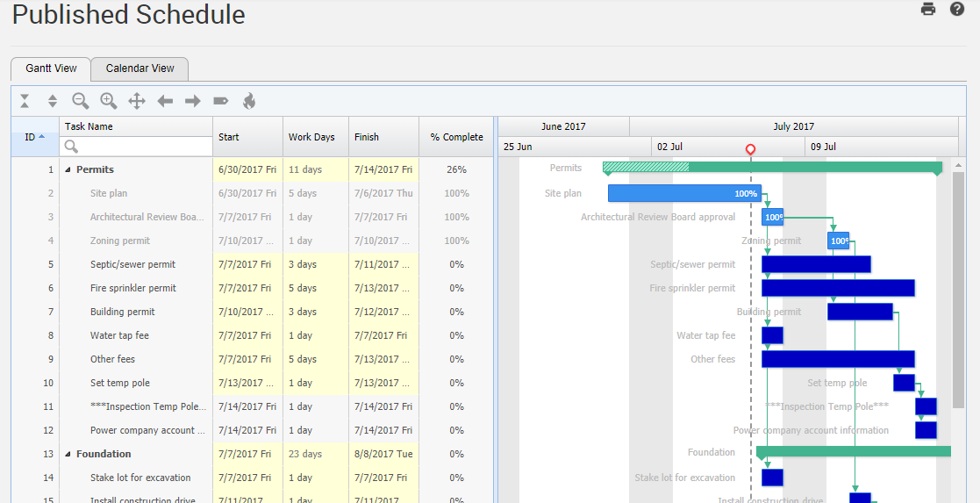Screen dimensions: 980x503
Task: Collapse the Foundation task group
Action: (68, 455)
